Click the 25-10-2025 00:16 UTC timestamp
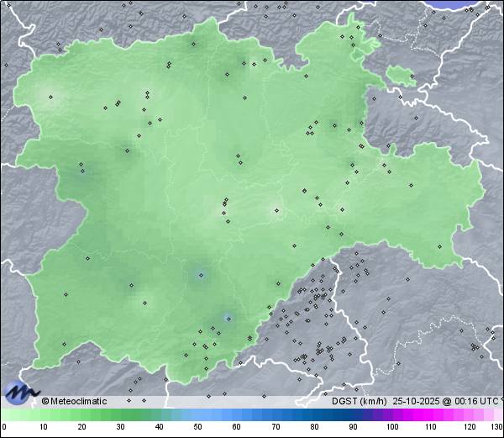The height and width of the screenshot is (438, 504). 444,401
